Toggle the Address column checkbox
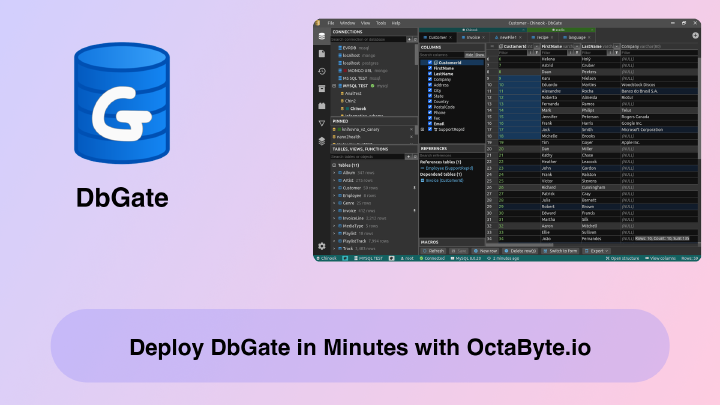The height and width of the screenshot is (405, 720). [x=430, y=85]
